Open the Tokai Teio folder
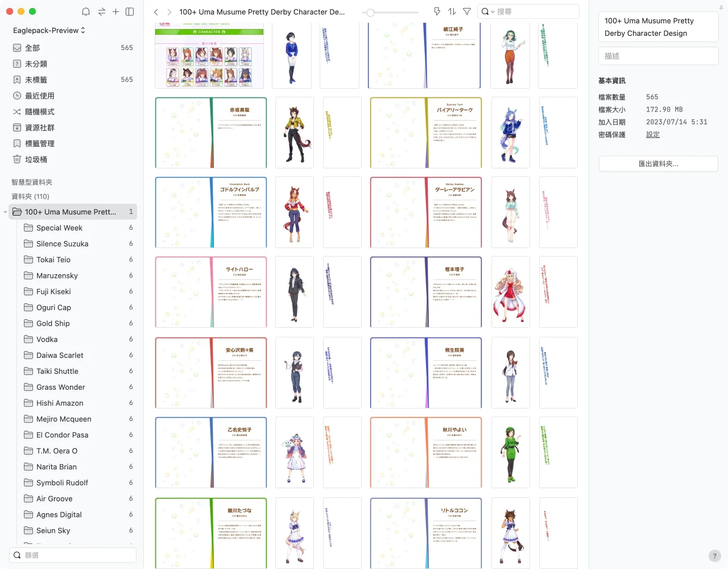Viewport: 728px width, 569px height. 78,259
